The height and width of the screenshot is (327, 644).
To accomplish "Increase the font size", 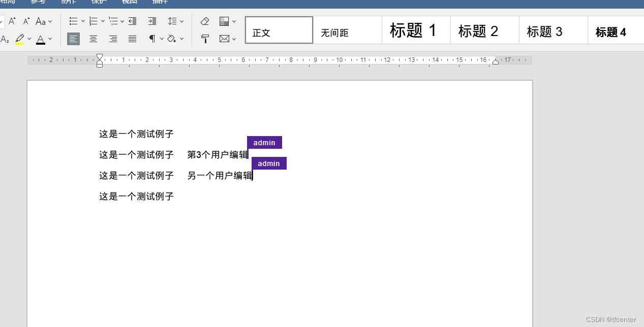I will [x=12, y=21].
